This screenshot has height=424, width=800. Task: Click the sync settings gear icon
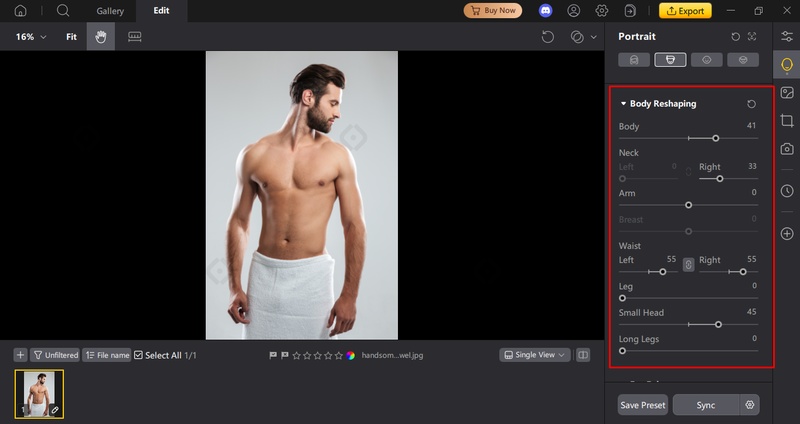[750, 405]
